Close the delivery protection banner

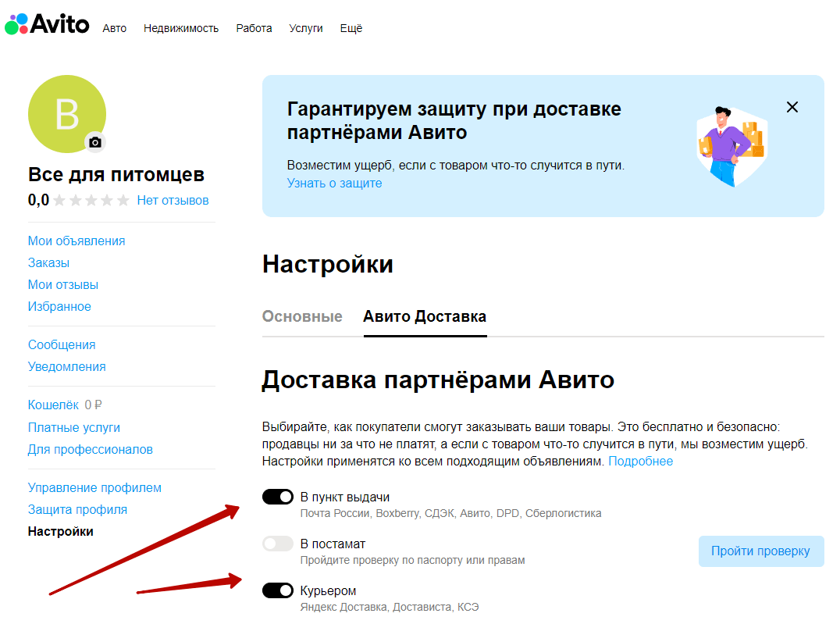click(792, 107)
